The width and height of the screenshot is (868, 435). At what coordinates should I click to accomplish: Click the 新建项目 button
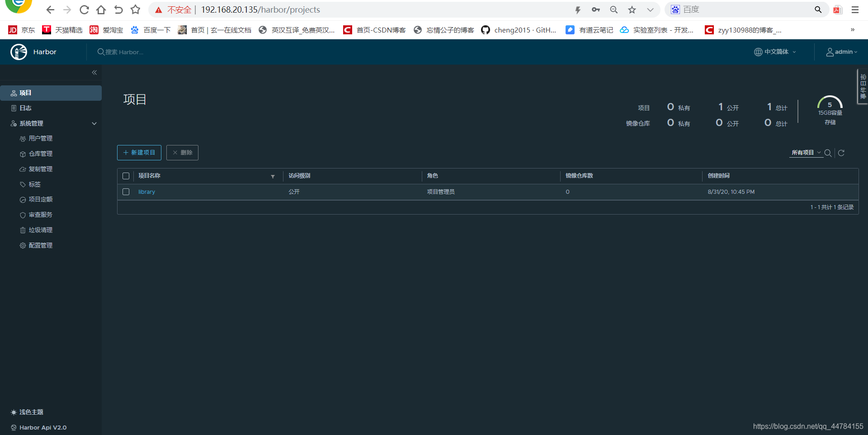coord(139,153)
